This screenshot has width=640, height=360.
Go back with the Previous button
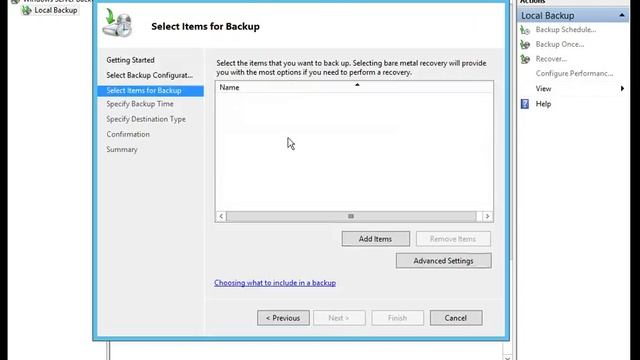(283, 318)
